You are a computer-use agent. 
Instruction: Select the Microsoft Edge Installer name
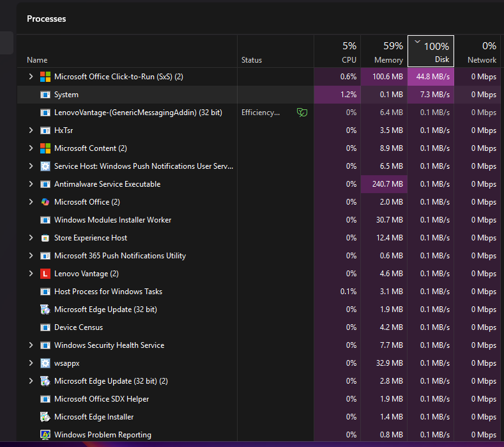point(94,417)
